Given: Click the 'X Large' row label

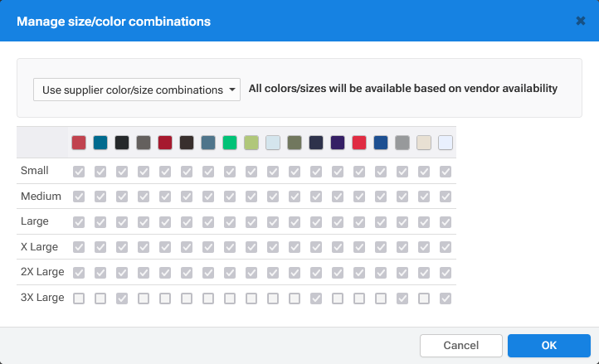Looking at the screenshot, I should point(39,247).
